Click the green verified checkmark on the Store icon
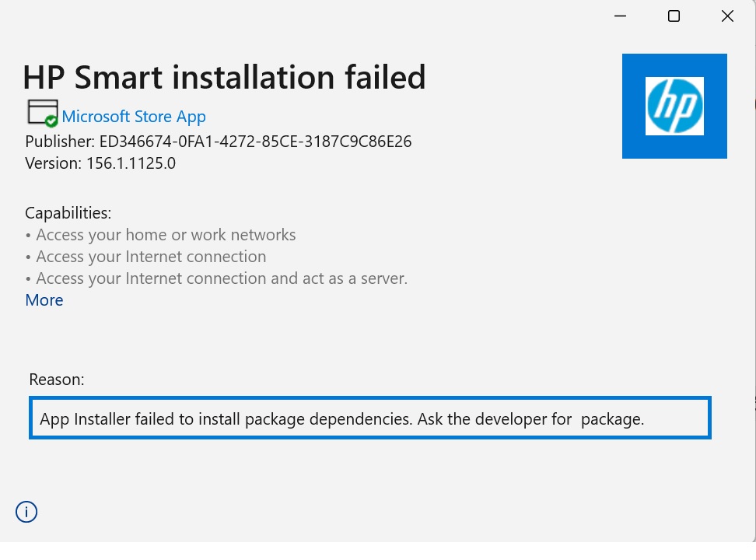756x560 pixels. click(51, 121)
